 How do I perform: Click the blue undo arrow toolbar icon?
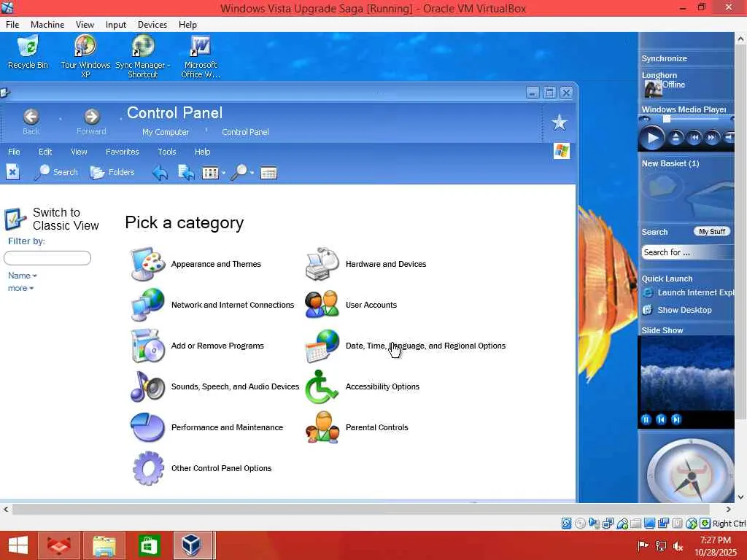(x=160, y=173)
